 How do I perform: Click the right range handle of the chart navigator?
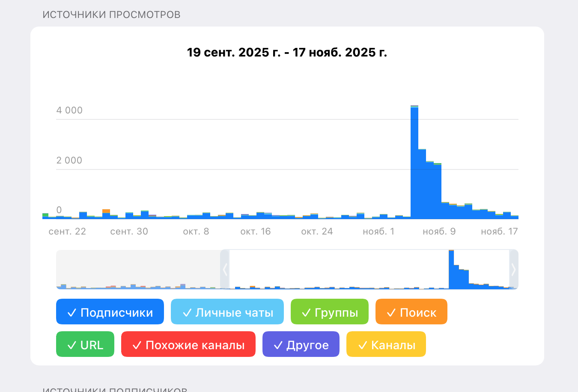514,270
